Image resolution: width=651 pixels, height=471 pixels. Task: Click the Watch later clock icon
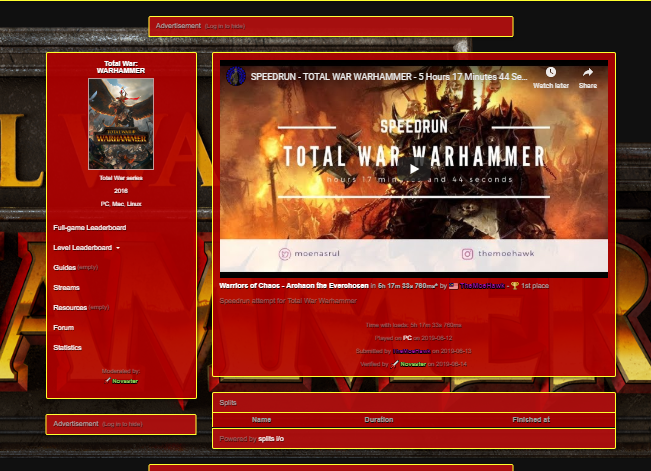pos(551,72)
